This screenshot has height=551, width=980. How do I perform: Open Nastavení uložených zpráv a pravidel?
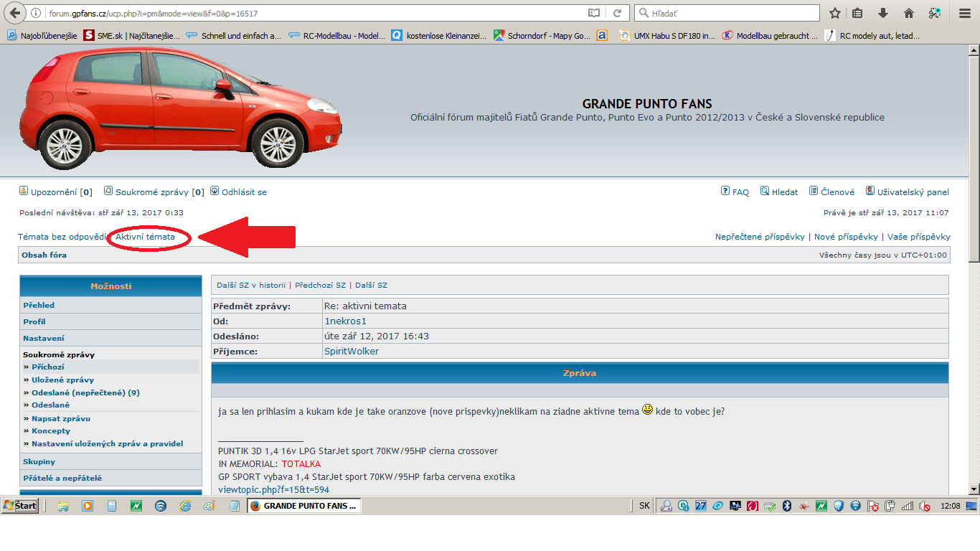107,443
